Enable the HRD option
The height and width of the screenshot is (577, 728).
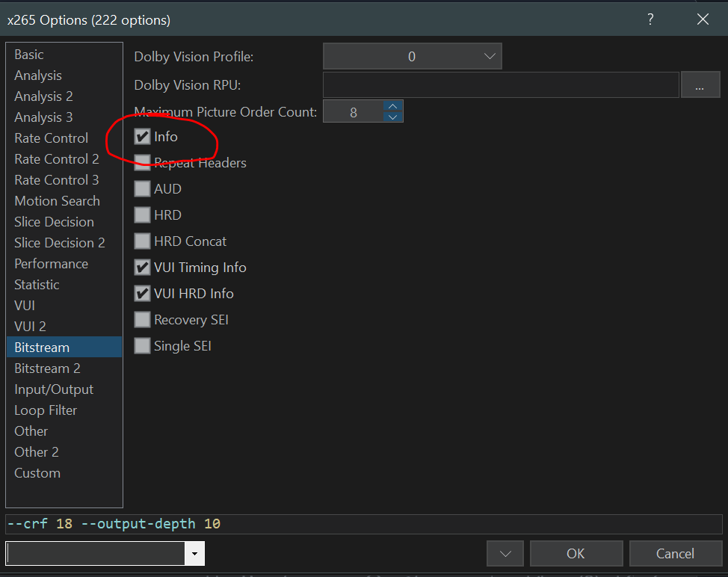tap(142, 215)
